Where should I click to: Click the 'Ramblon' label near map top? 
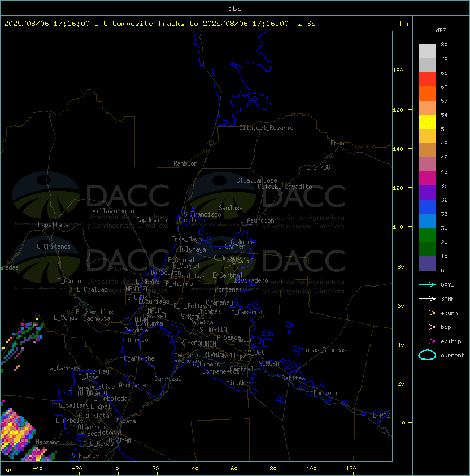(x=185, y=163)
